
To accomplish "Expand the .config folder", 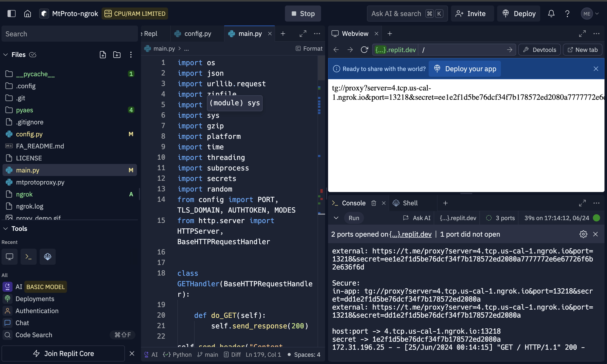I will (x=70, y=86).
